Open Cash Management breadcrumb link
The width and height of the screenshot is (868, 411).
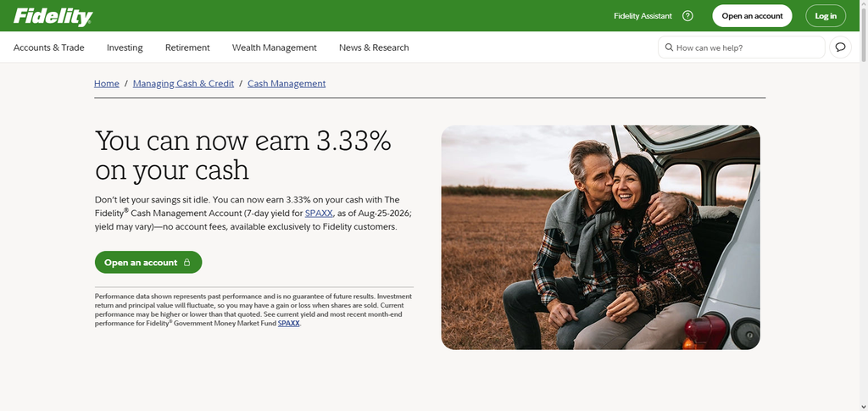(x=287, y=84)
